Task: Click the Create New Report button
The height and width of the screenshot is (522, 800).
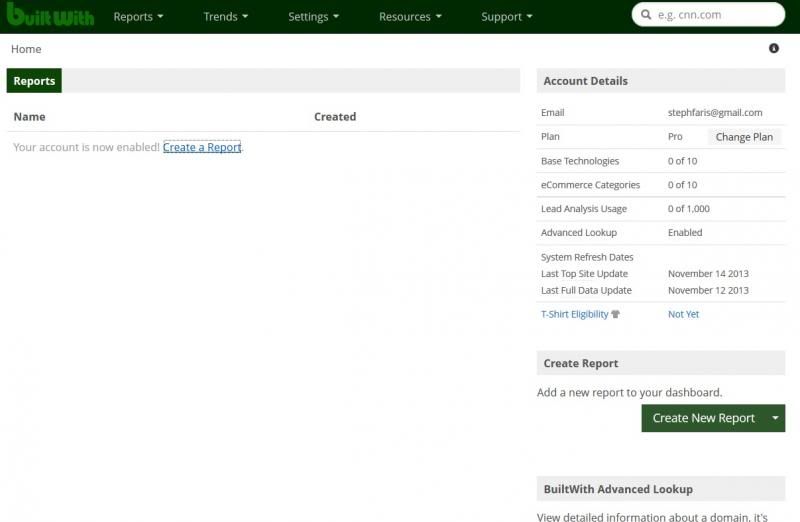Action: pyautogui.click(x=704, y=418)
